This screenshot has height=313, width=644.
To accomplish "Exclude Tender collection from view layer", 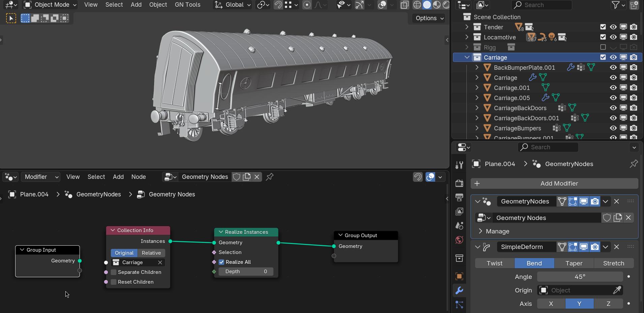I will (x=603, y=27).
